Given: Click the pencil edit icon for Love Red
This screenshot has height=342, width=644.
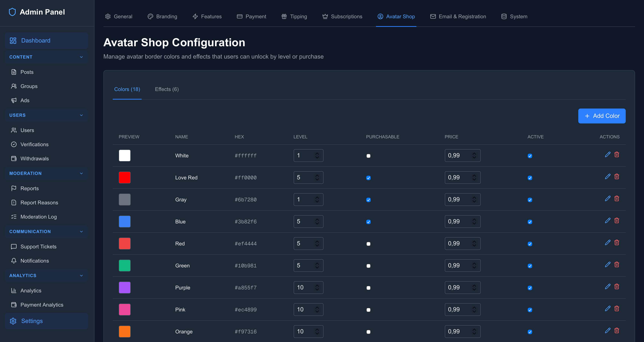Looking at the screenshot, I should pos(607,177).
